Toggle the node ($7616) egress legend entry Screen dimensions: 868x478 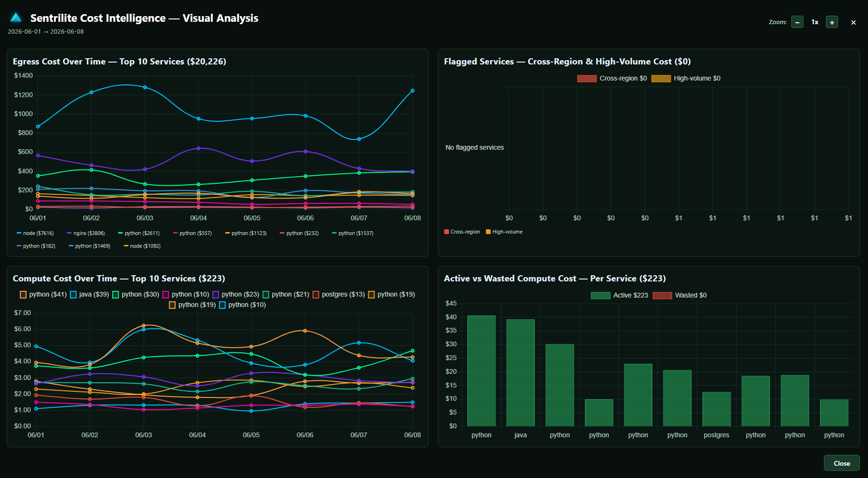tap(35, 233)
